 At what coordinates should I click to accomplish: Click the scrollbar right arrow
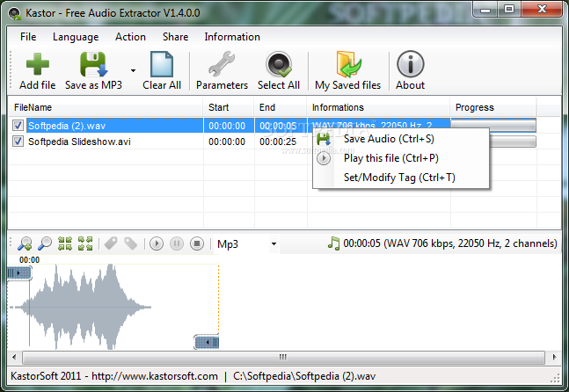(x=554, y=357)
